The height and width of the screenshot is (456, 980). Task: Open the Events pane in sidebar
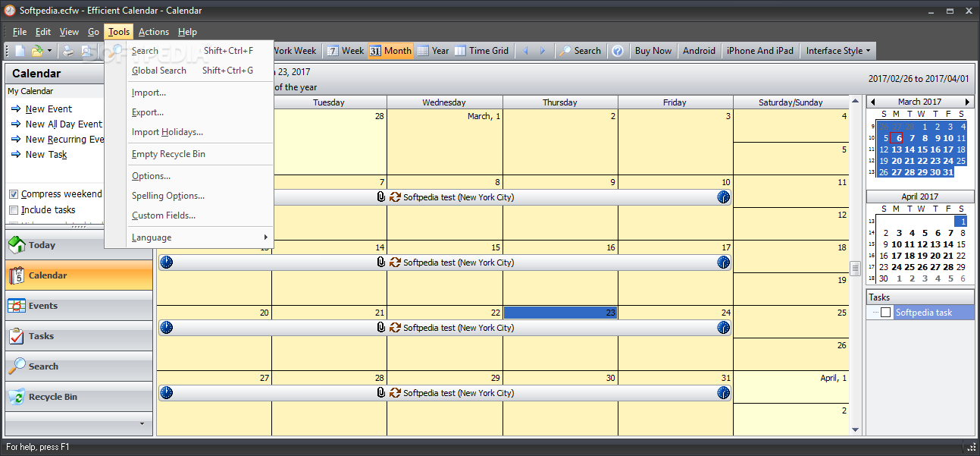(79, 306)
